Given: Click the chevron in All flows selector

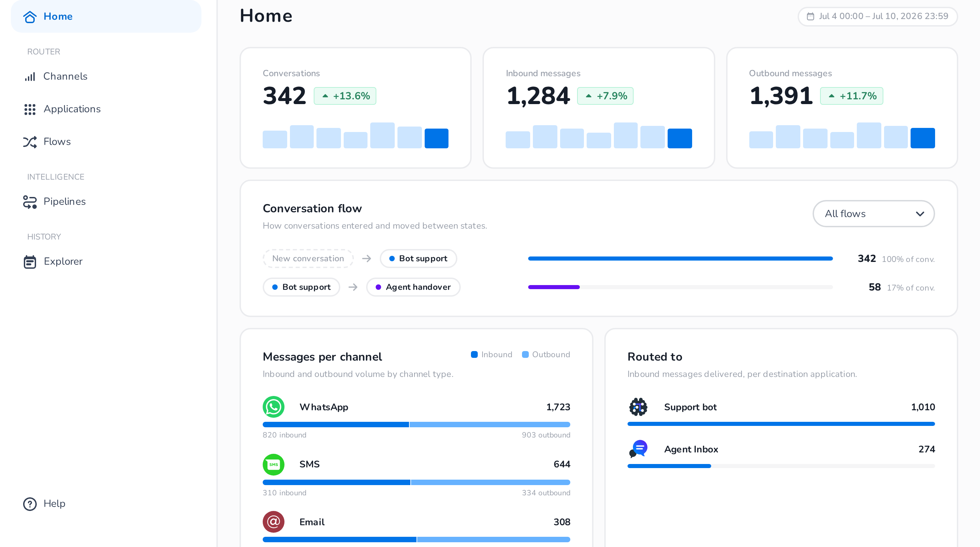Looking at the screenshot, I should point(920,214).
